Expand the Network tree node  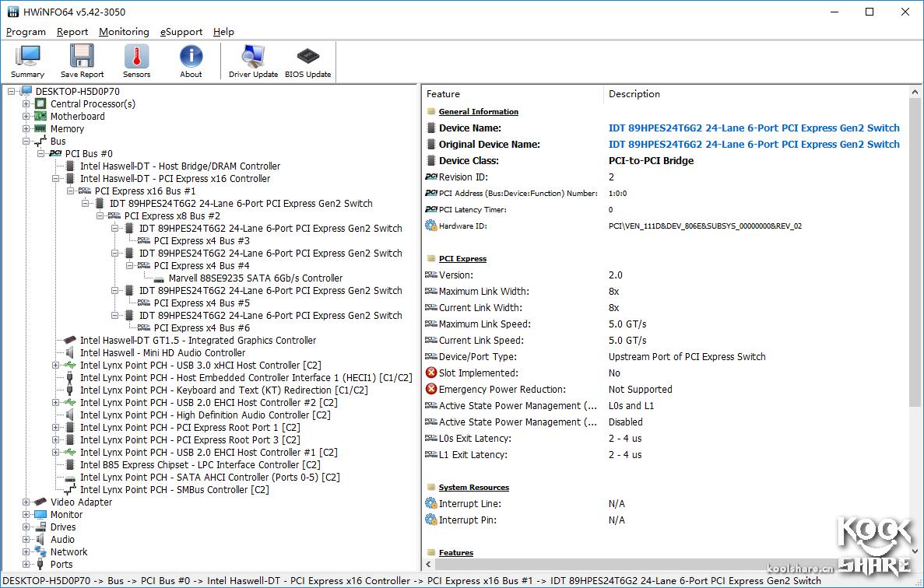pos(26,552)
